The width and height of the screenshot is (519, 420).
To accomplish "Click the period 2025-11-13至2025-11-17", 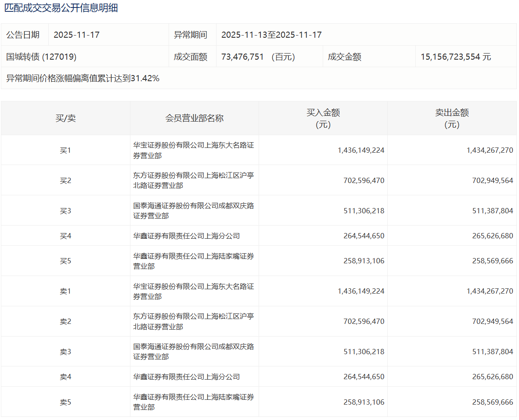I will click(x=271, y=35).
